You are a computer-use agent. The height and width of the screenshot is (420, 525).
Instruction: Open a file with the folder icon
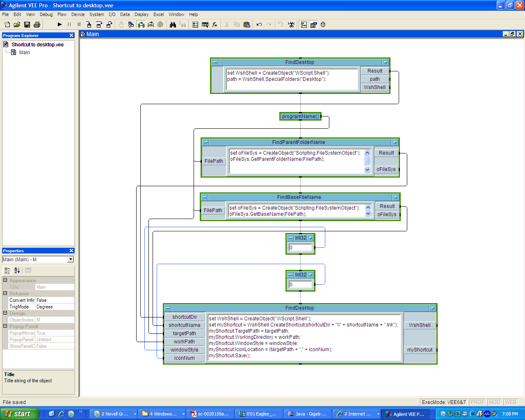pos(17,25)
